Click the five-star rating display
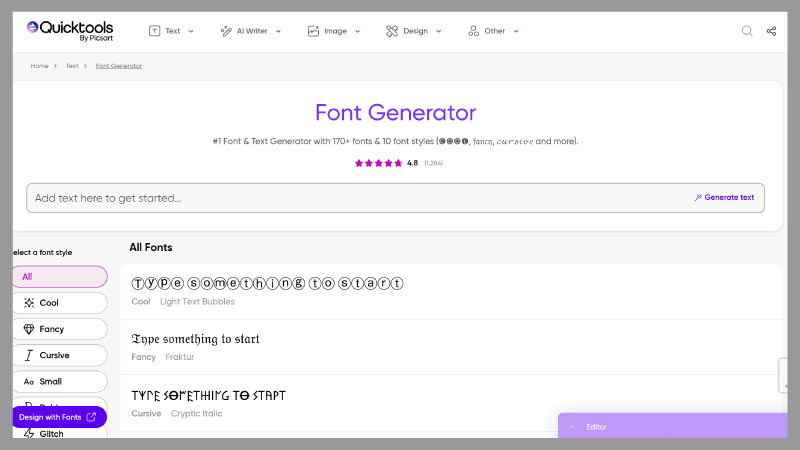 379,163
